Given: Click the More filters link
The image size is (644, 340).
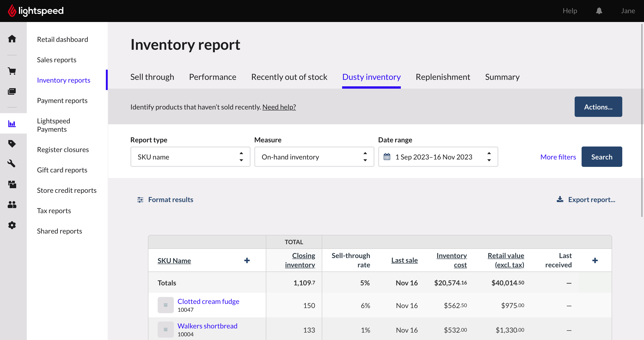Looking at the screenshot, I should click(x=558, y=157).
